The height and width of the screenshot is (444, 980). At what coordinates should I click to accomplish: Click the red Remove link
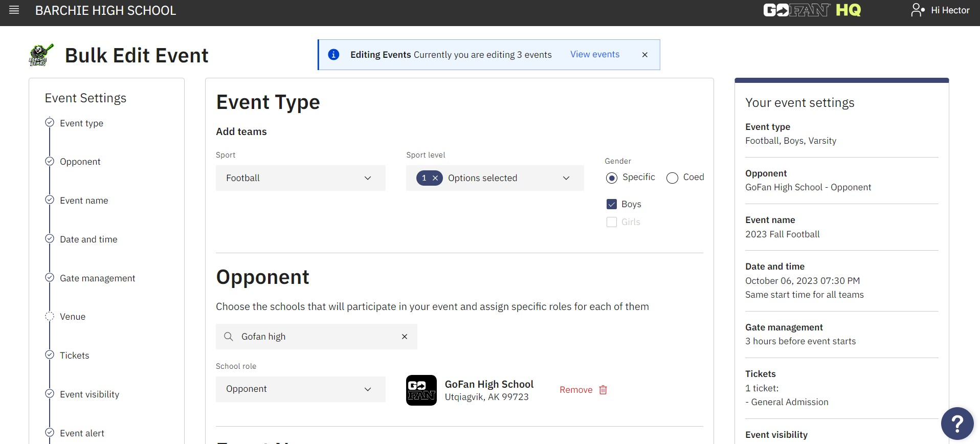575,390
